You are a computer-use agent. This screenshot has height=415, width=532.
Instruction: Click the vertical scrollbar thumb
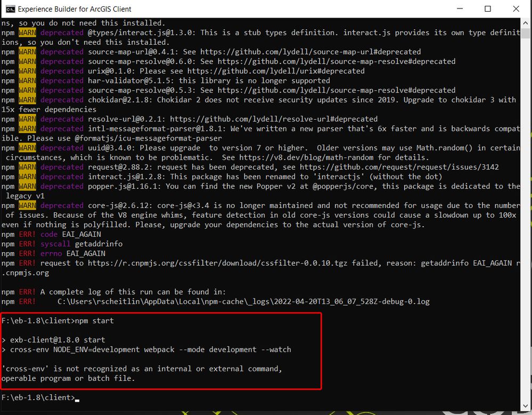pyautogui.click(x=526, y=33)
